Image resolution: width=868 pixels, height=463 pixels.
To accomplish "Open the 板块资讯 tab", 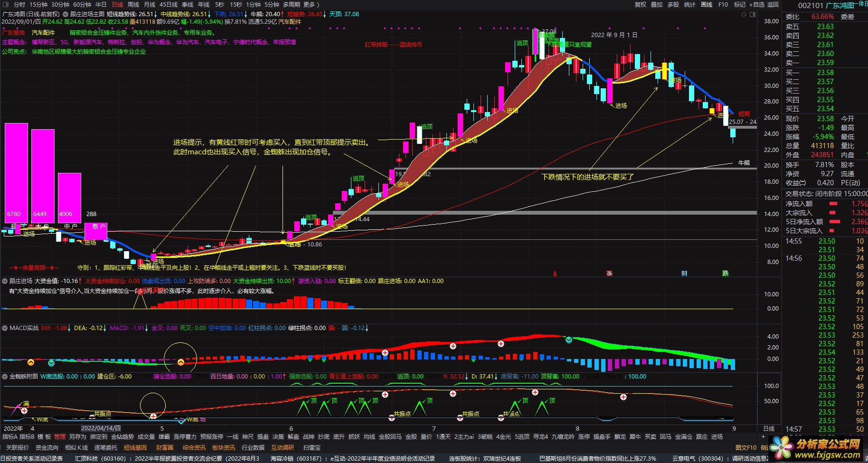I will [224, 447].
